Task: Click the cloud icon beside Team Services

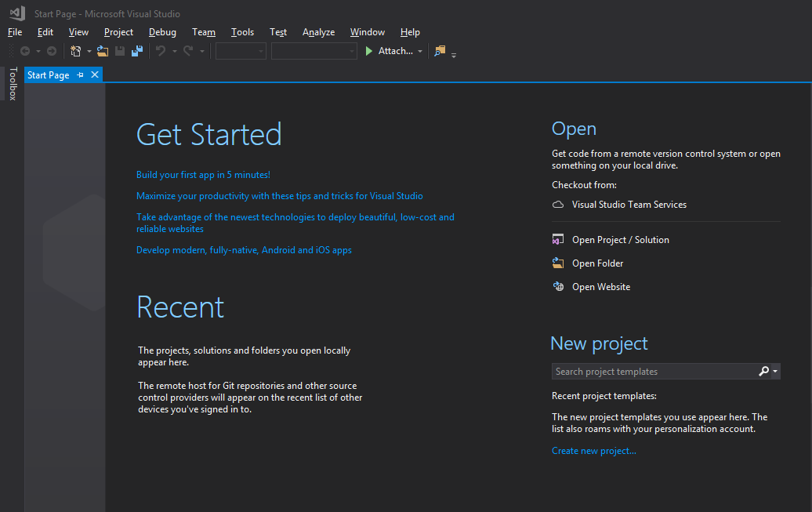Action: 558,205
